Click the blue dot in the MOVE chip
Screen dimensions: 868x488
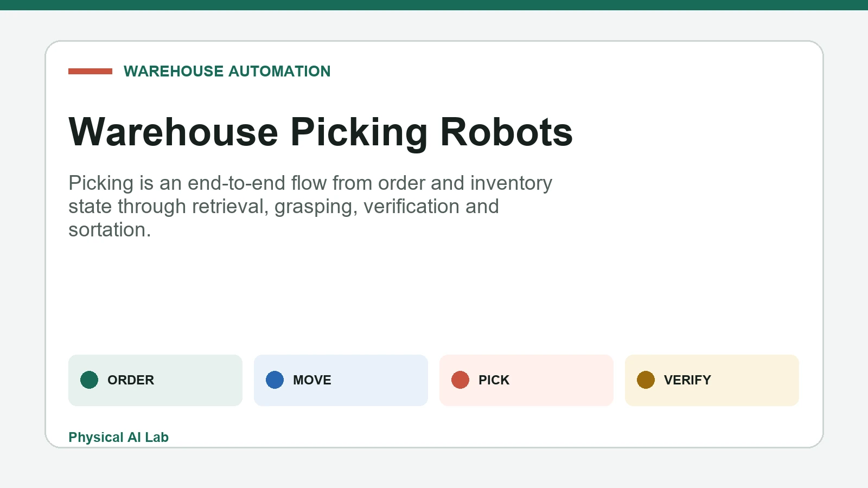tap(275, 380)
